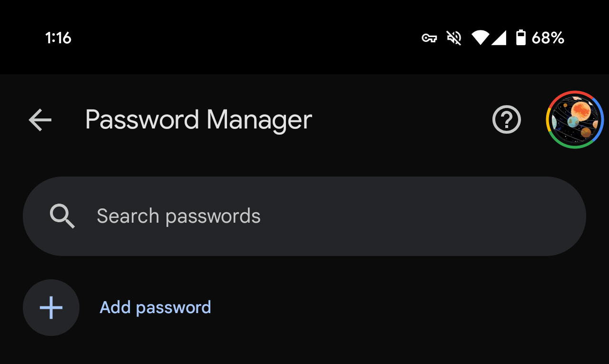The width and height of the screenshot is (609, 364).
Task: Open the account profile avatar
Action: pyautogui.click(x=575, y=120)
